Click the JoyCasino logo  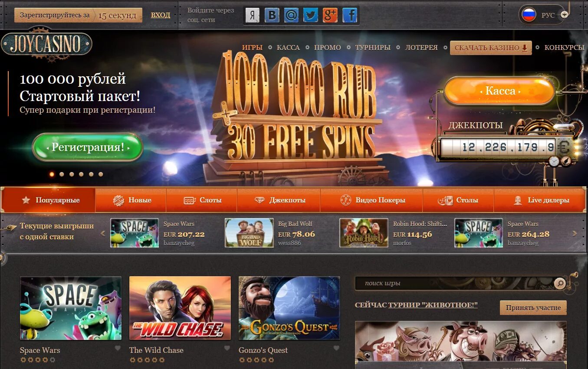tap(46, 45)
